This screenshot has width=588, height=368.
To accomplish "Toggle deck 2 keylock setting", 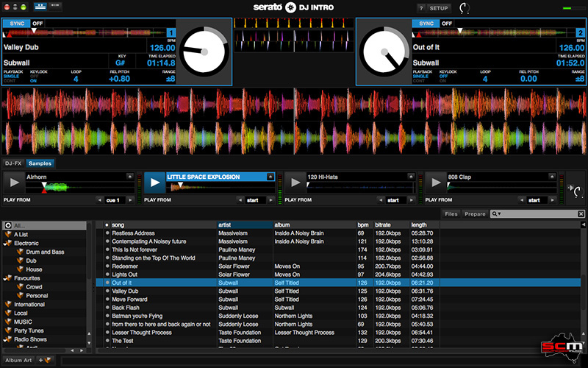I will coord(444,79).
